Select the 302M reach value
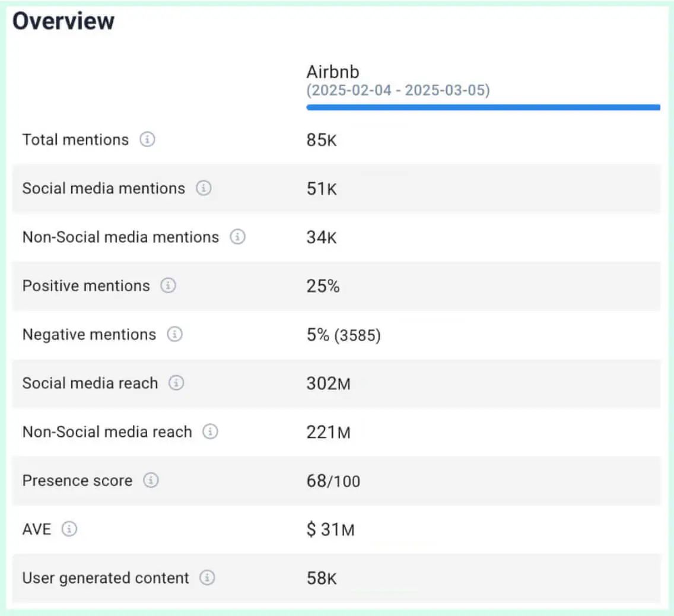 329,383
